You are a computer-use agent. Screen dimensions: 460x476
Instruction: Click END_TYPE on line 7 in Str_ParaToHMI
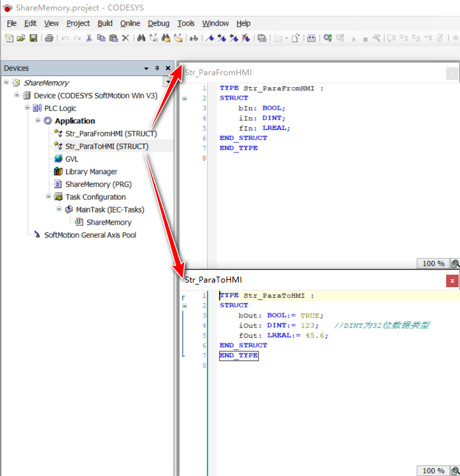point(238,355)
